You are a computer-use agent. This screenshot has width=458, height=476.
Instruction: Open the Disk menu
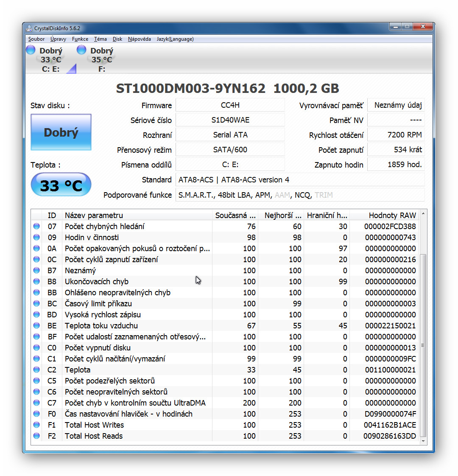tap(117, 39)
